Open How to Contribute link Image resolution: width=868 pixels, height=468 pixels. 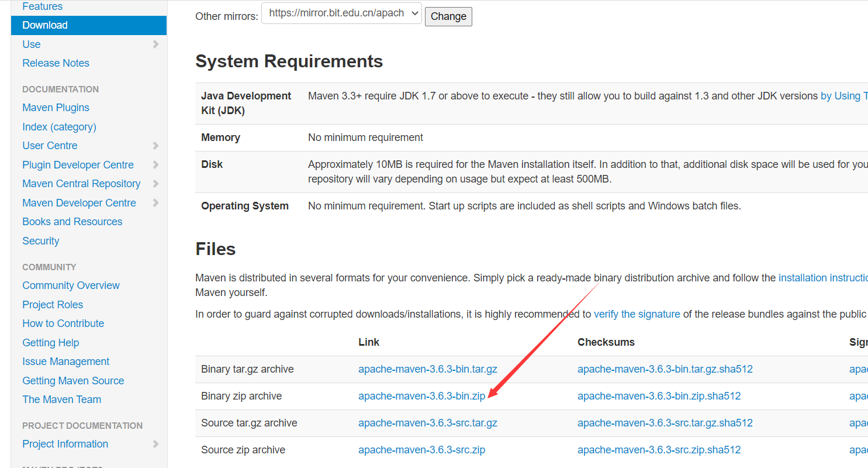pyautogui.click(x=63, y=324)
